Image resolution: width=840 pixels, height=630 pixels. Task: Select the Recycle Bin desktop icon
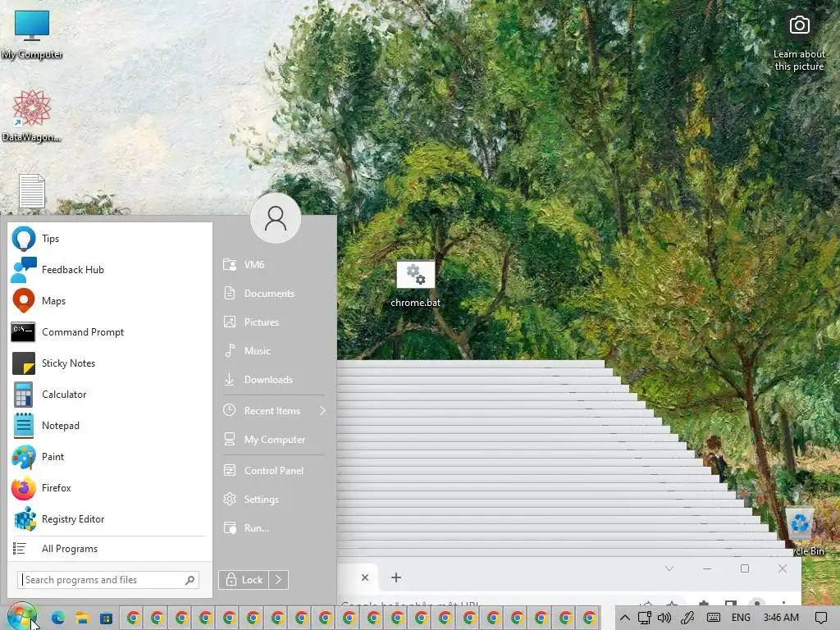802,531
